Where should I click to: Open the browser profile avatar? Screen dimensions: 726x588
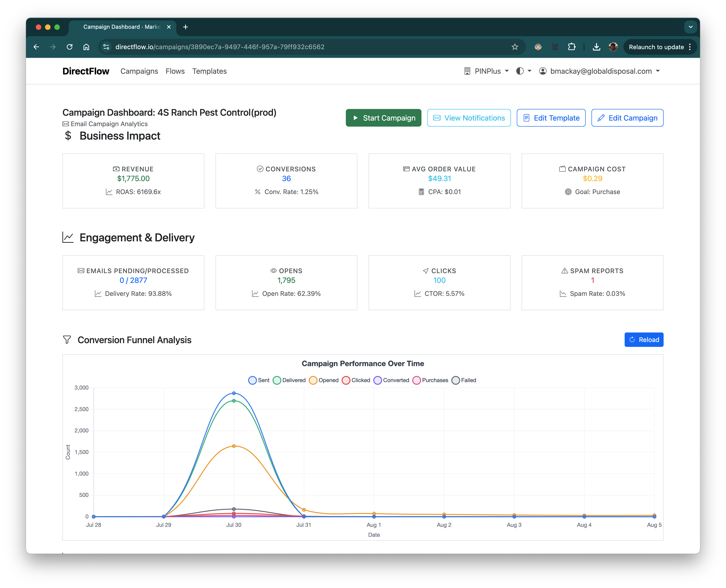[613, 47]
